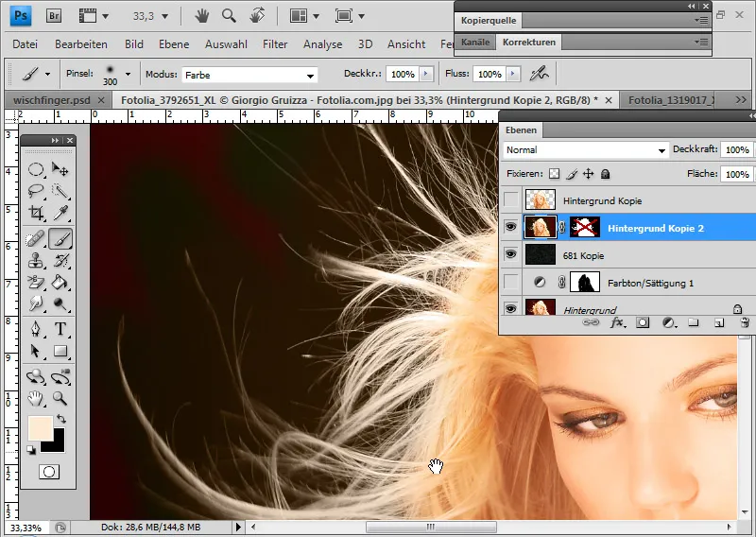Select the Dodge tool
This screenshot has height=537, width=756.
click(x=60, y=303)
